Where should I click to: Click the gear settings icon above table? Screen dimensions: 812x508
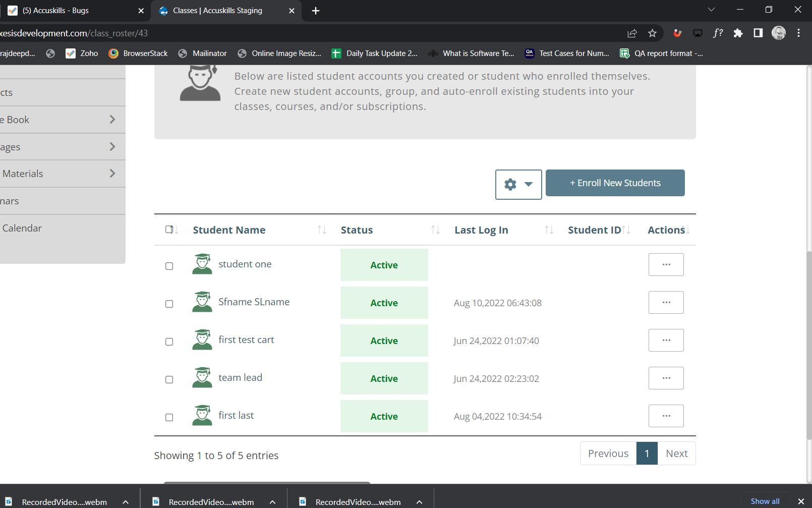click(510, 185)
